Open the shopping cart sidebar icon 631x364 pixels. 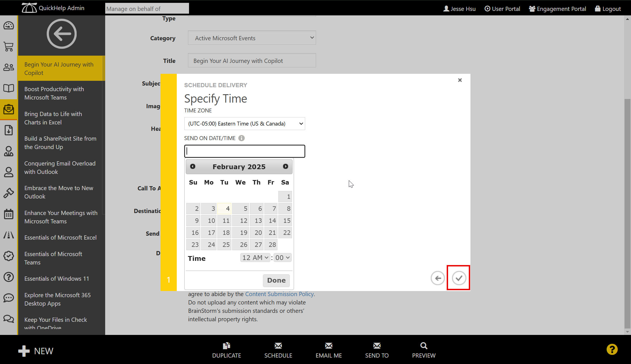coord(9,47)
